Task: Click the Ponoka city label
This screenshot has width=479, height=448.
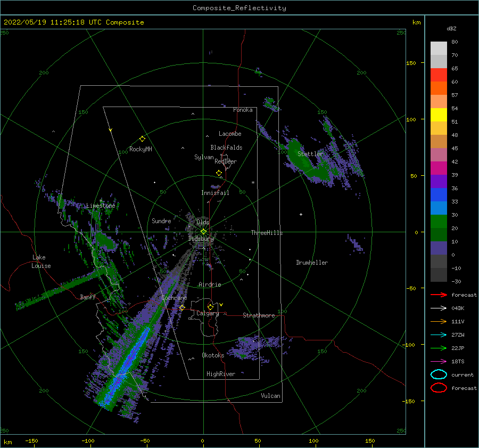Action: pyautogui.click(x=243, y=110)
